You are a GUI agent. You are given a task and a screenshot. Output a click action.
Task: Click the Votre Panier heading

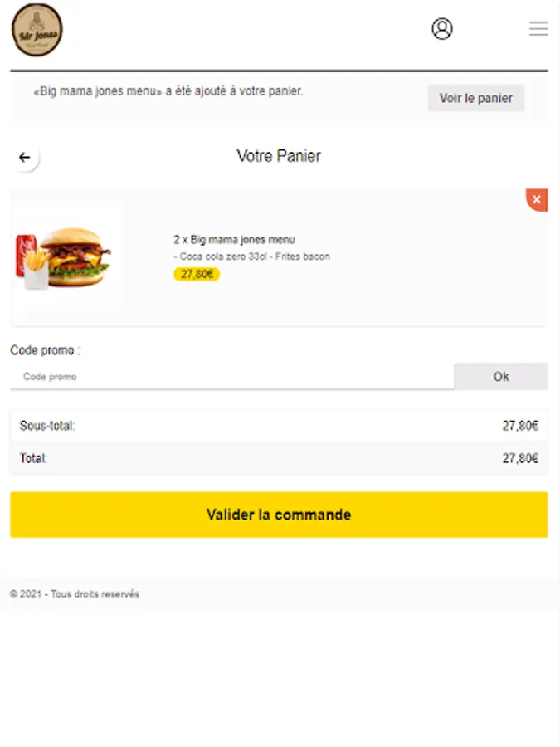(x=279, y=156)
